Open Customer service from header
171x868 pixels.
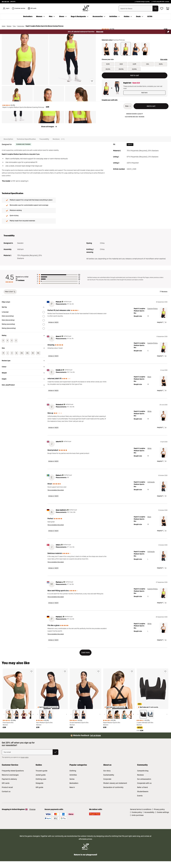pyautogui.click(x=19, y=8)
